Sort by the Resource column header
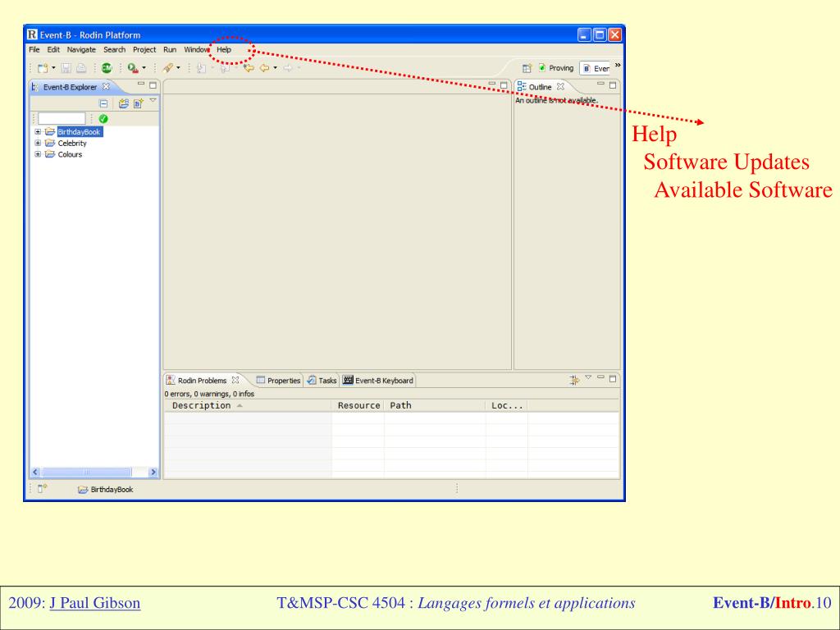This screenshot has height=630, width=840. pyautogui.click(x=358, y=405)
